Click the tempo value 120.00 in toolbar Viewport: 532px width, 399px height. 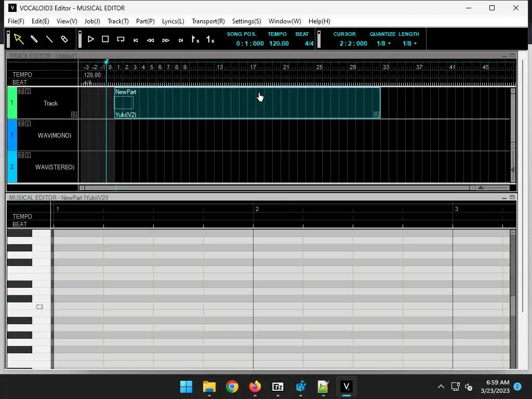click(279, 44)
